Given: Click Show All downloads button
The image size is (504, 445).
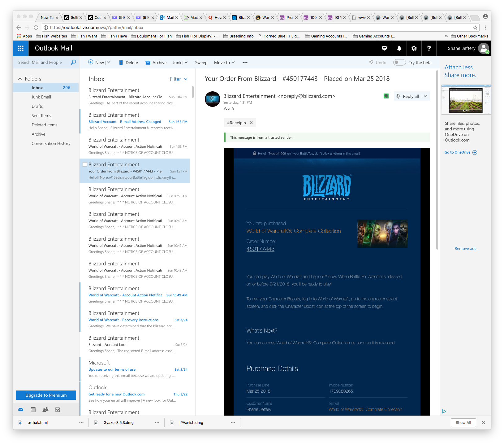Looking at the screenshot, I should pos(463,423).
